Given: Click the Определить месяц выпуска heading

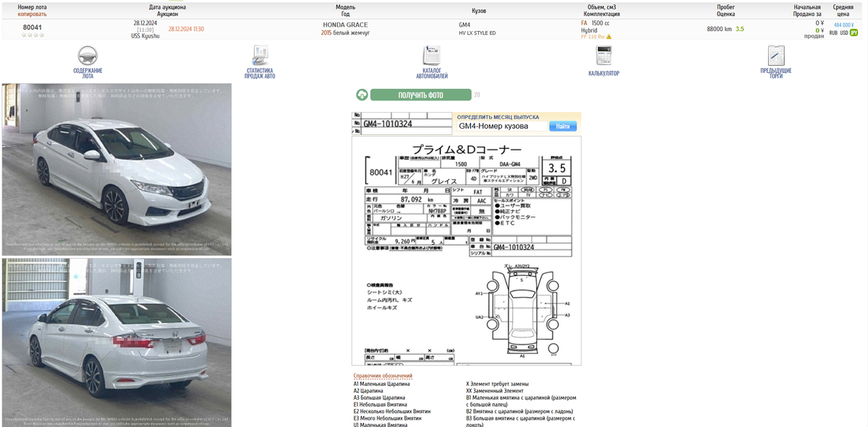Looking at the screenshot, I should coord(498,116).
